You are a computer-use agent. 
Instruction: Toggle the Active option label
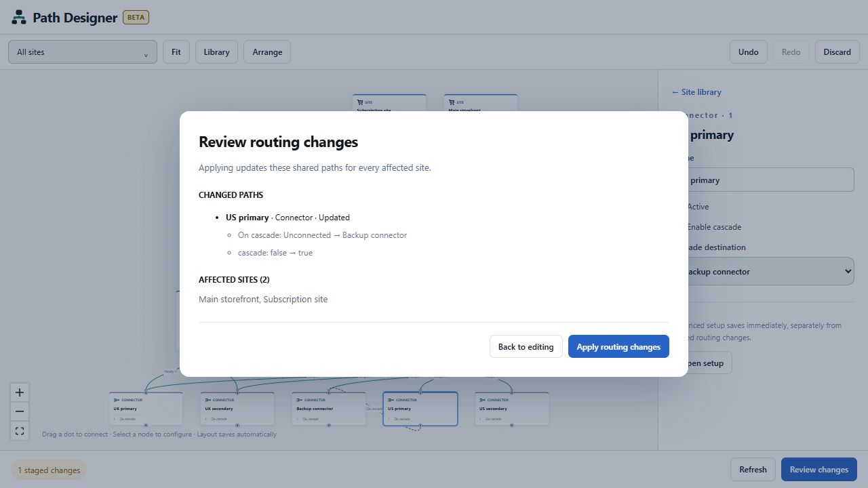click(x=698, y=207)
